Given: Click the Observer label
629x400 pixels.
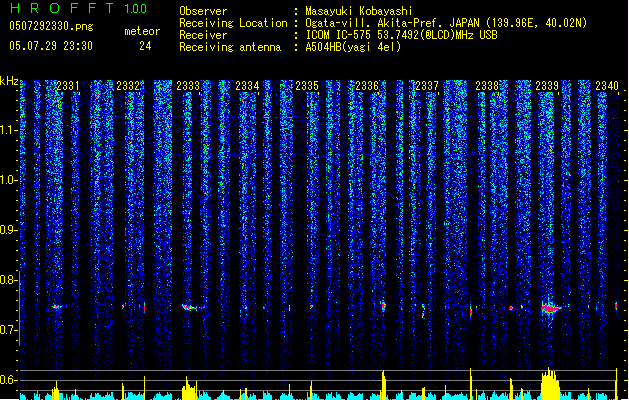Looking at the screenshot, I should [203, 11].
